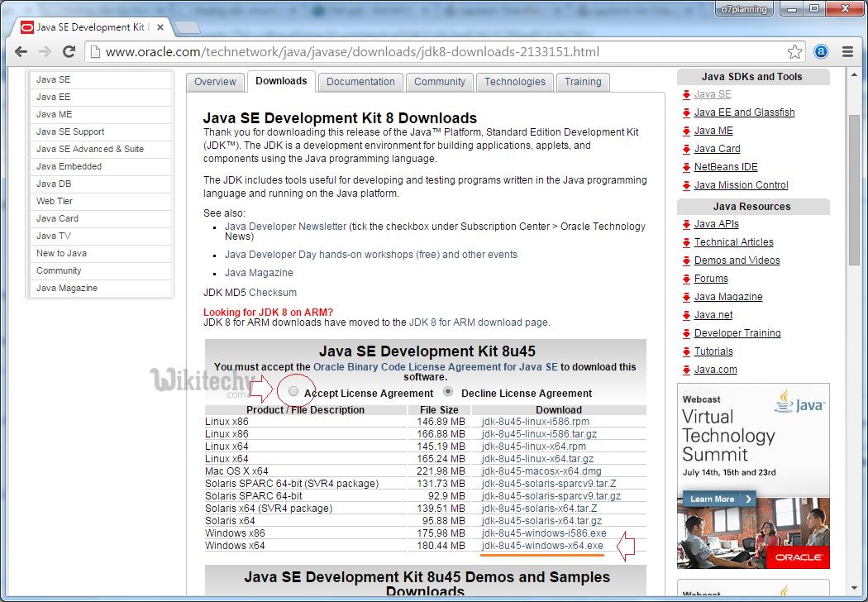Click the browser back arrow button

[x=21, y=51]
